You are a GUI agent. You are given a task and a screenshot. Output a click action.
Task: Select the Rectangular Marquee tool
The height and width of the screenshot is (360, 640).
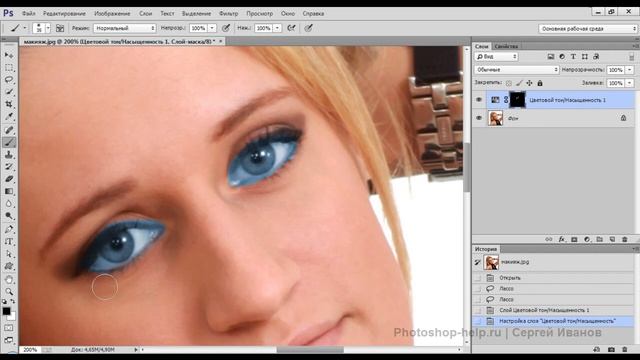pos(9,67)
